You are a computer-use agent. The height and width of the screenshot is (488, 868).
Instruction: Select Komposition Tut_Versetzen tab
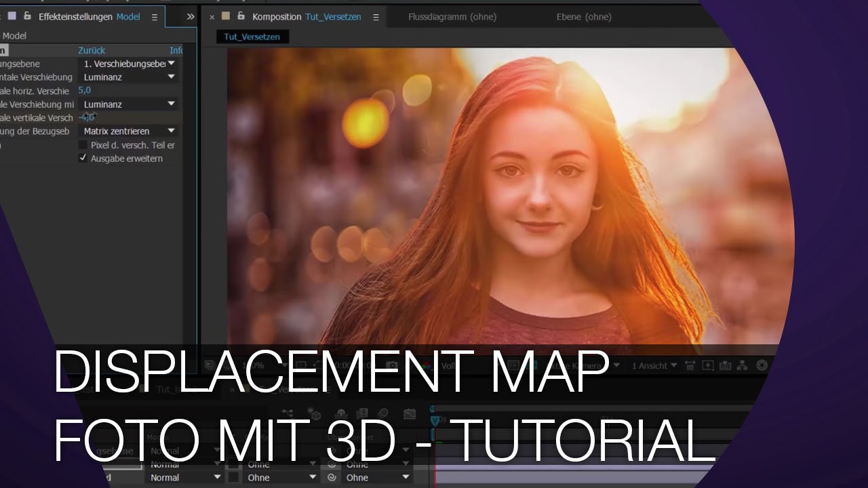click(x=307, y=17)
